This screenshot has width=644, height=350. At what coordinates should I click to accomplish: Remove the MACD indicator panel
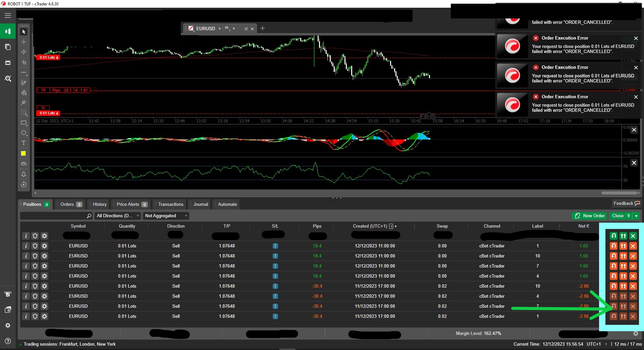(x=634, y=130)
